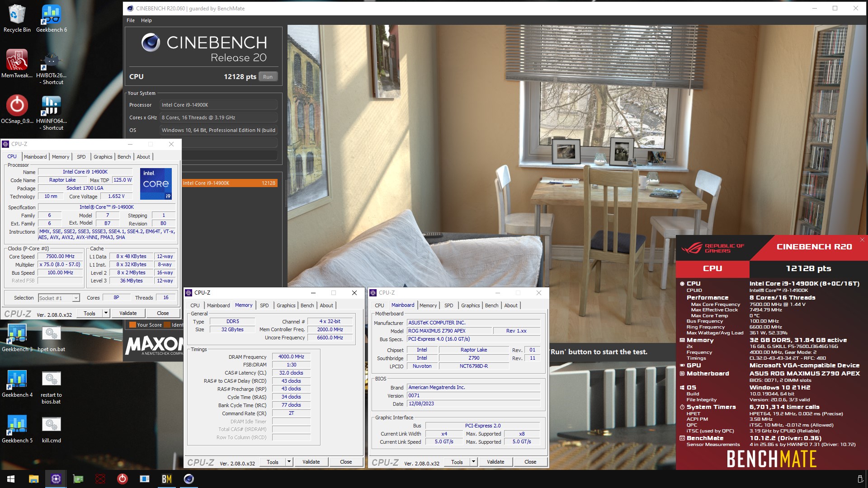This screenshot has width=868, height=488.
Task: Click the green circuit board taskbar icon
Action: (78, 479)
